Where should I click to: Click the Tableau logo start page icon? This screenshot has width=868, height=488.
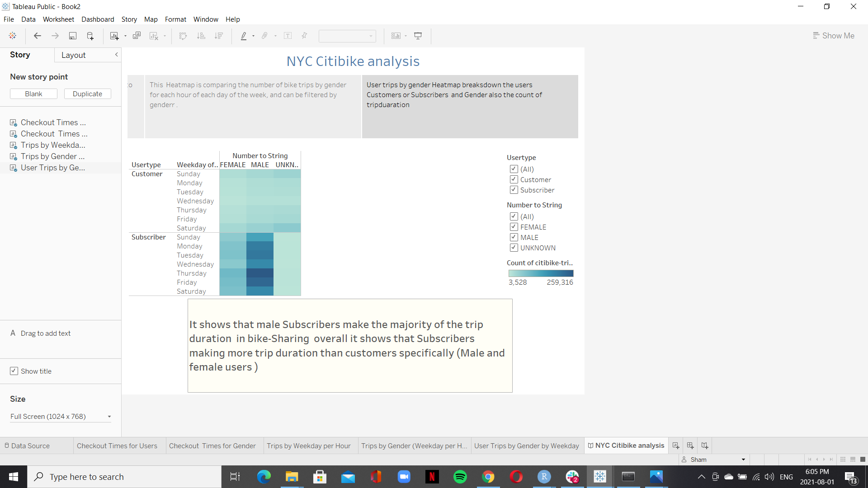(13, 36)
